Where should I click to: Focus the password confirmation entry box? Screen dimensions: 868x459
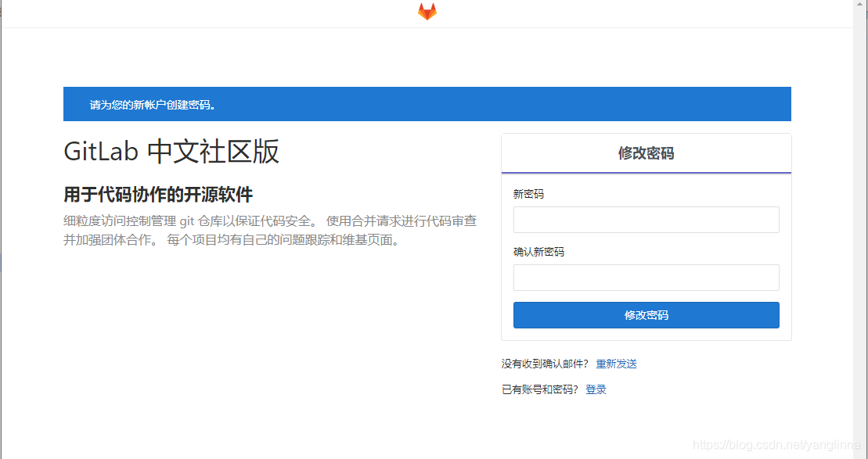pos(646,278)
